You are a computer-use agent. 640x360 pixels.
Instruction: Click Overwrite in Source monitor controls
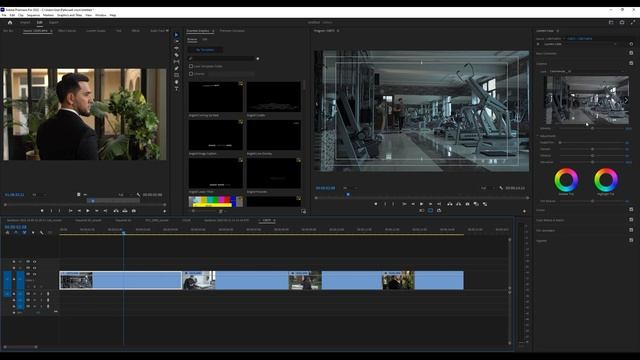point(125,211)
